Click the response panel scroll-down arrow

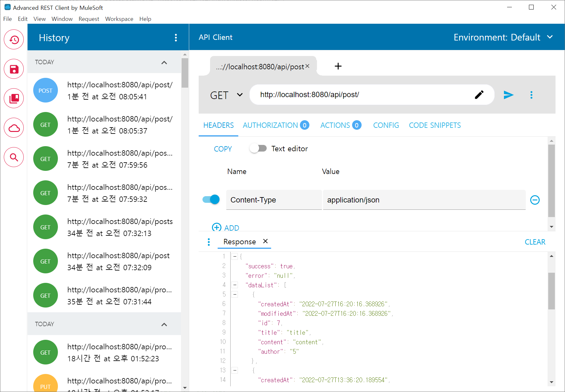coord(551,382)
